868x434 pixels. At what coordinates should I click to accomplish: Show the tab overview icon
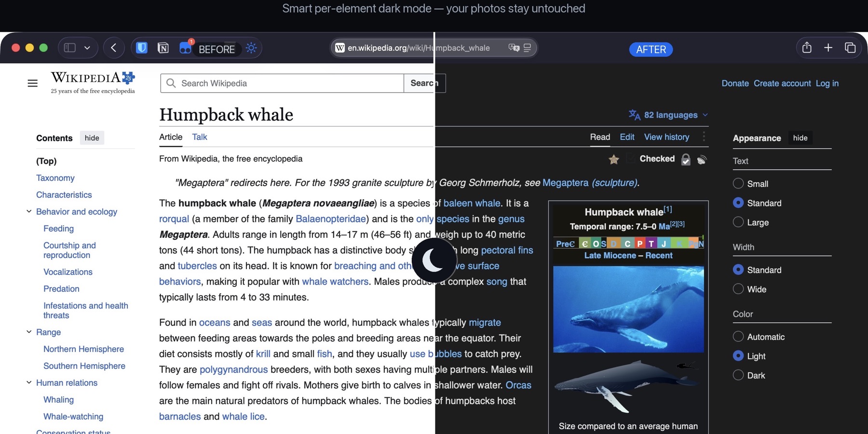click(x=850, y=48)
